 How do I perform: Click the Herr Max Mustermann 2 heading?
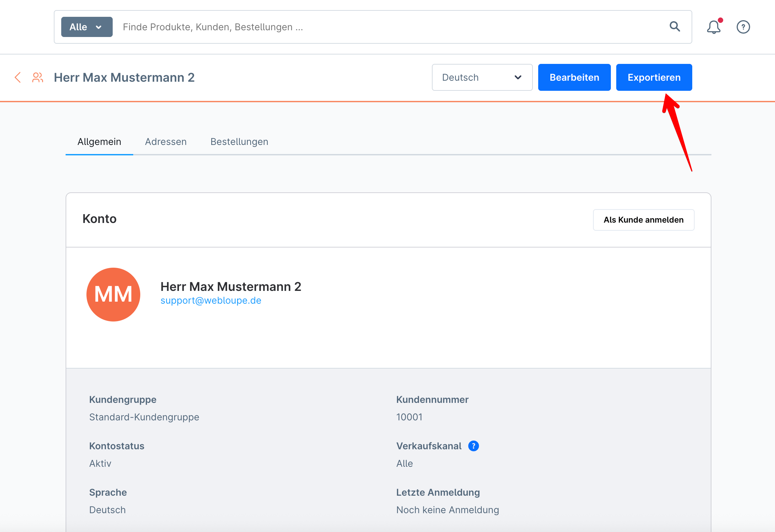coord(124,77)
